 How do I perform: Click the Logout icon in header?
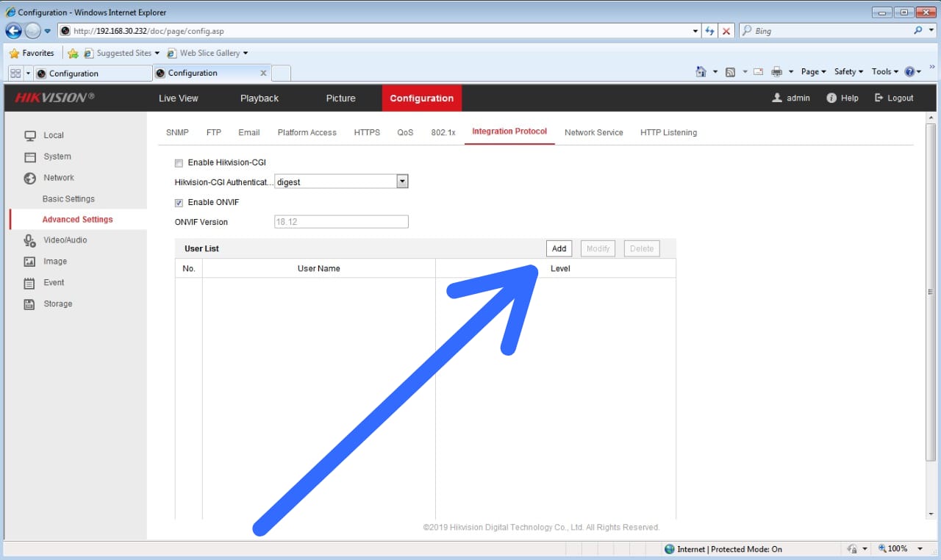(x=879, y=98)
